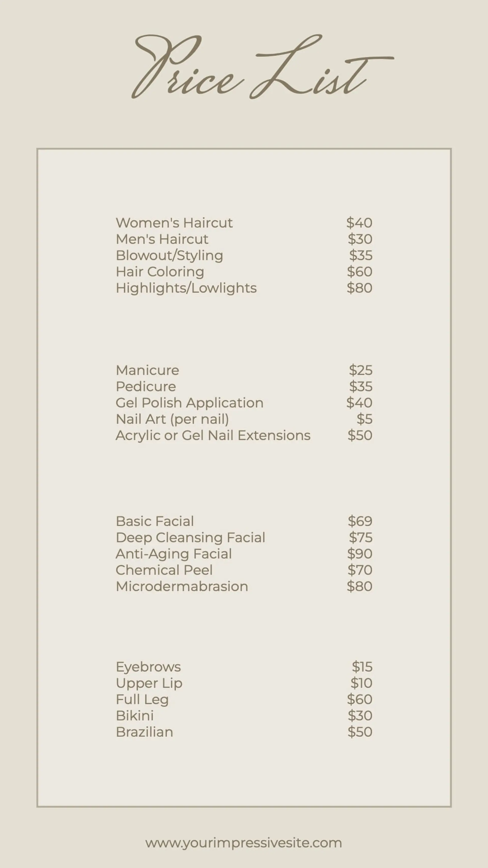
Task: Click the Microdermabrasion service text
Action: 182,586
